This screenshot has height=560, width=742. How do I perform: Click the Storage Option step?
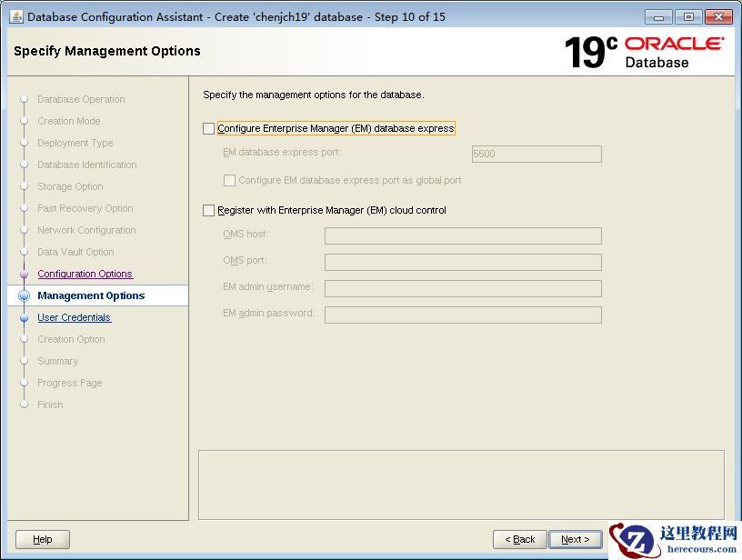click(x=71, y=186)
